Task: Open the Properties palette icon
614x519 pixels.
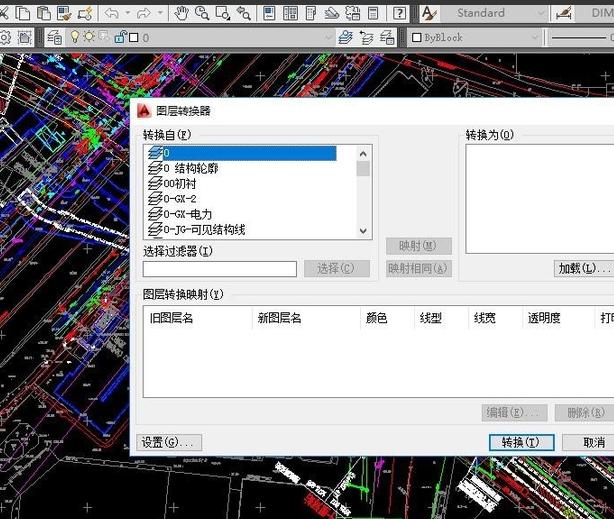Action: tap(270, 14)
